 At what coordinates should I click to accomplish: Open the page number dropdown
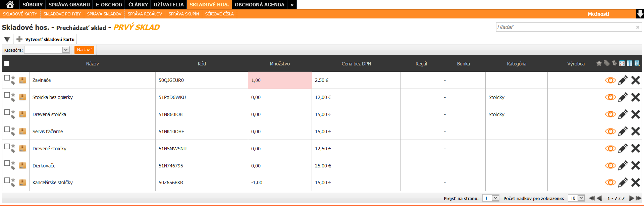pos(491,198)
